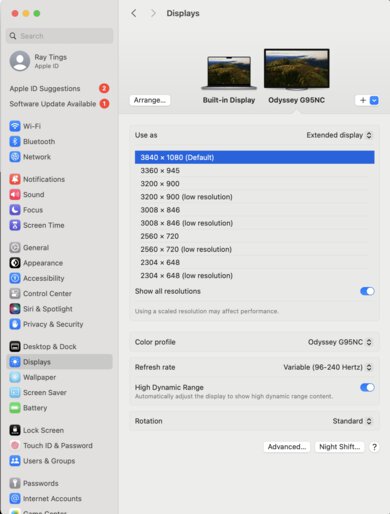Image resolution: width=390 pixels, height=514 pixels.
Task: Select the Siri & Spotlight icon
Action: pos(15,309)
